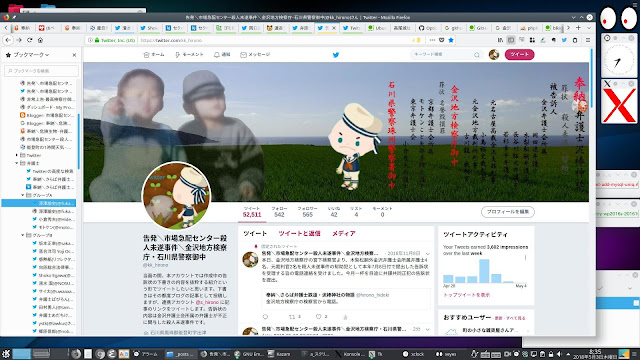Click the browser forward arrow

click(19, 40)
